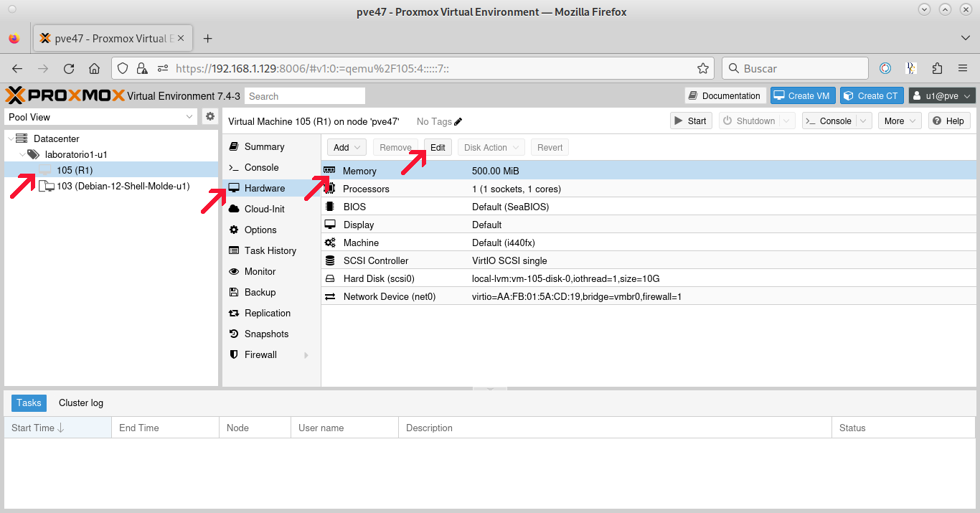This screenshot has height=513, width=980.
Task: List all tabs with the chevron
Action: click(966, 38)
